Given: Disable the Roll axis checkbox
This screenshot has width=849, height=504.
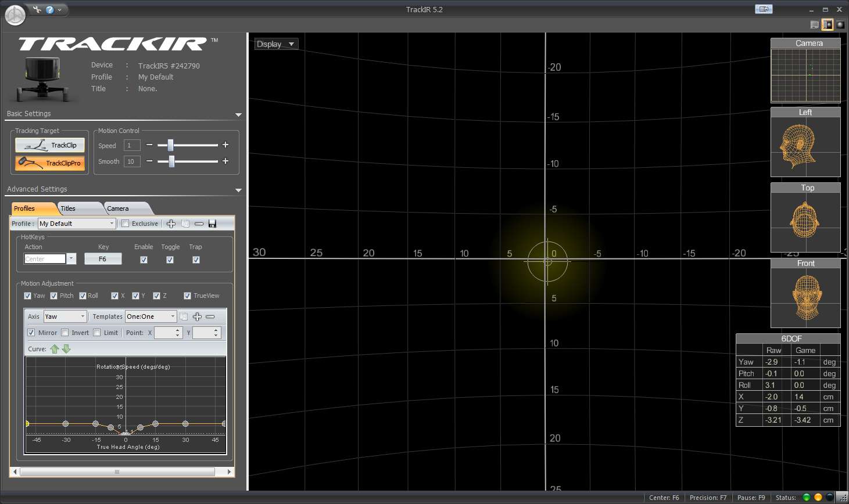Looking at the screenshot, I should click(83, 296).
